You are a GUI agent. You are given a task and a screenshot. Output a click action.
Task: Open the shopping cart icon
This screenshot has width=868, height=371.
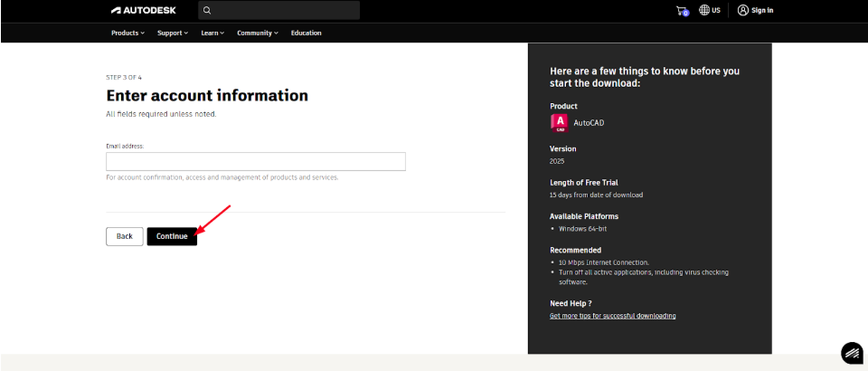[682, 11]
